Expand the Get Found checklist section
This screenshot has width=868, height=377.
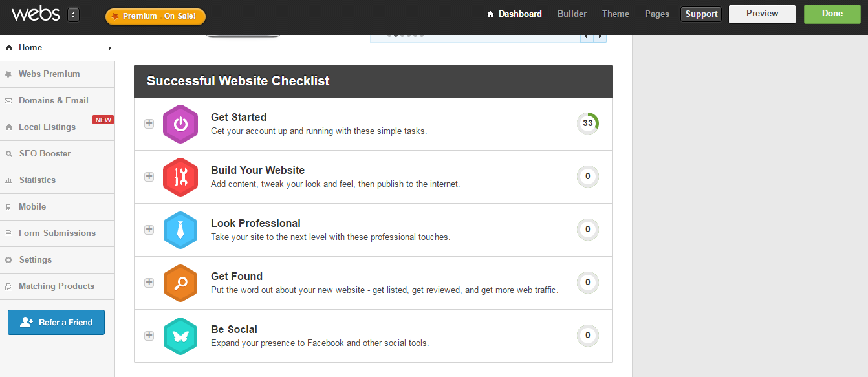(149, 283)
